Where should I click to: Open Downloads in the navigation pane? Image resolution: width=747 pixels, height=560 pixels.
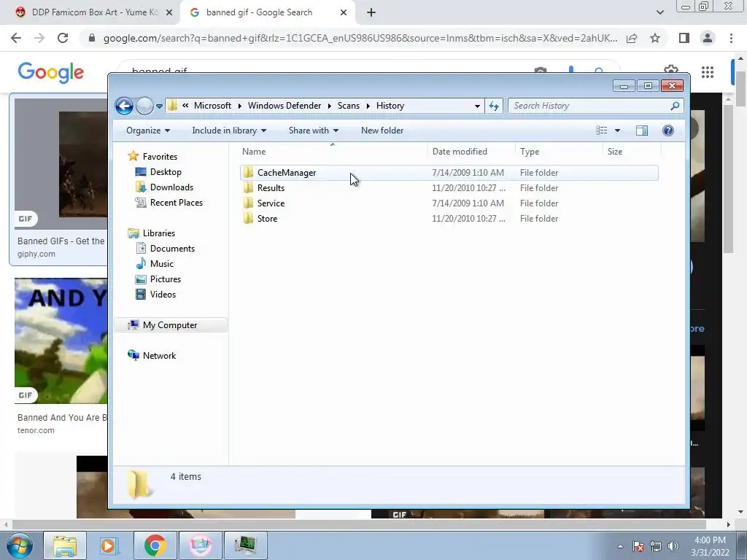click(171, 187)
